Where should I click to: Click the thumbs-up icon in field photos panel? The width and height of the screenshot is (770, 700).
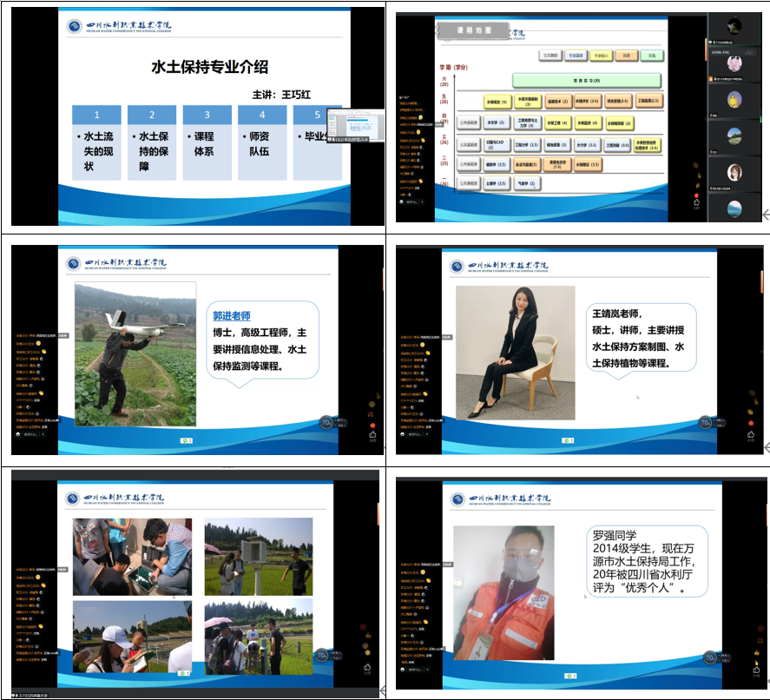[x=367, y=667]
